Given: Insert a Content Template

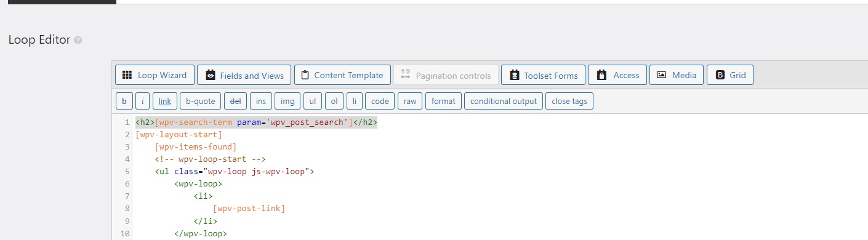Looking at the screenshot, I should 342,75.
